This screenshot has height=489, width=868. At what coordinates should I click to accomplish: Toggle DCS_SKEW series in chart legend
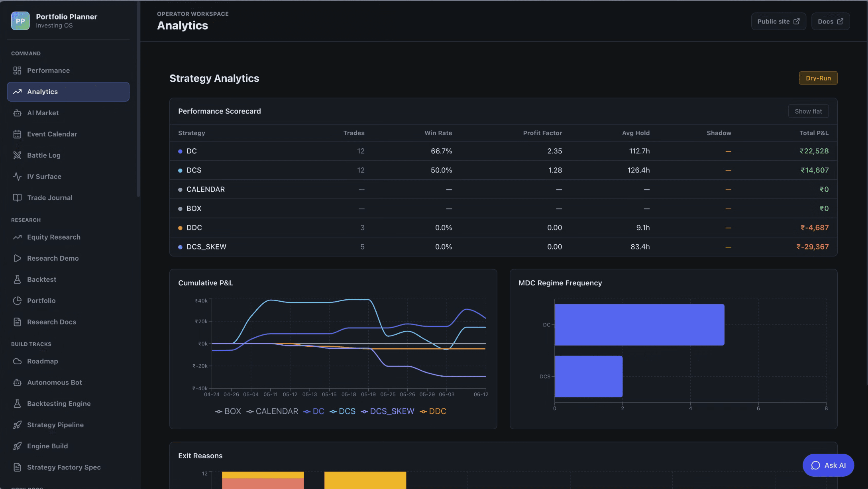(387, 411)
